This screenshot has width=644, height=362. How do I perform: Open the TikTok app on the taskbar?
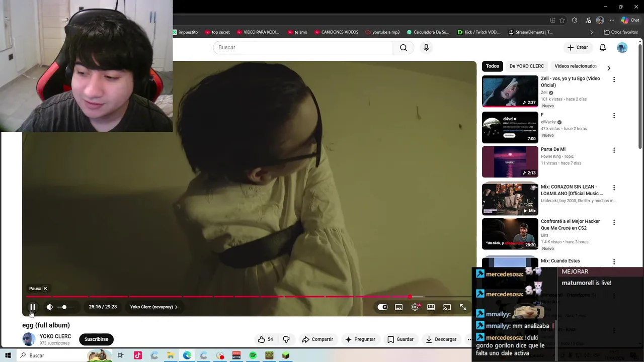(x=137, y=355)
